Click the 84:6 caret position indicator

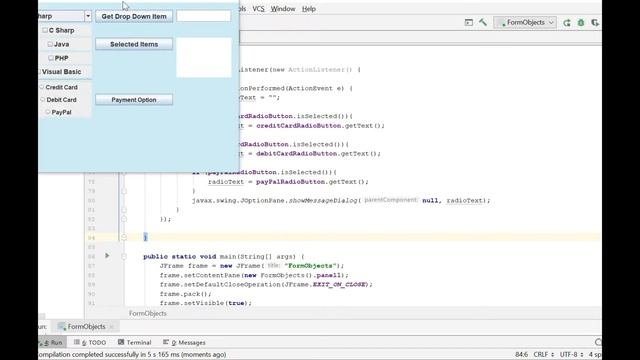click(521, 354)
